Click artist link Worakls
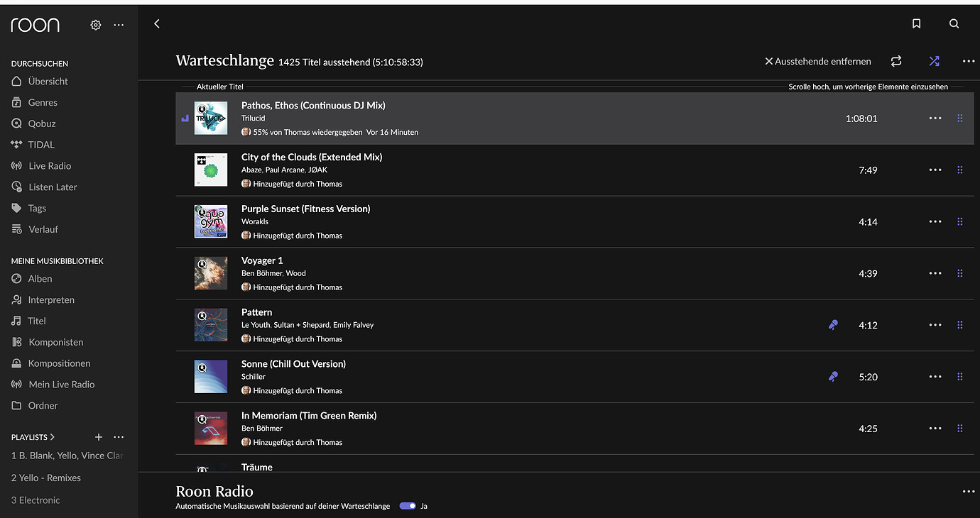The width and height of the screenshot is (980, 518). [x=255, y=221]
